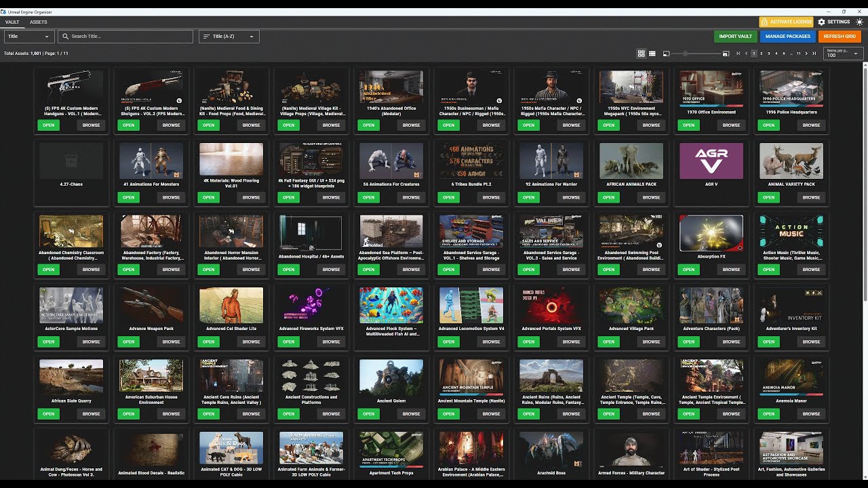The width and height of the screenshot is (868, 488).
Task: Browse the African Animals Pack
Action: pos(651,197)
